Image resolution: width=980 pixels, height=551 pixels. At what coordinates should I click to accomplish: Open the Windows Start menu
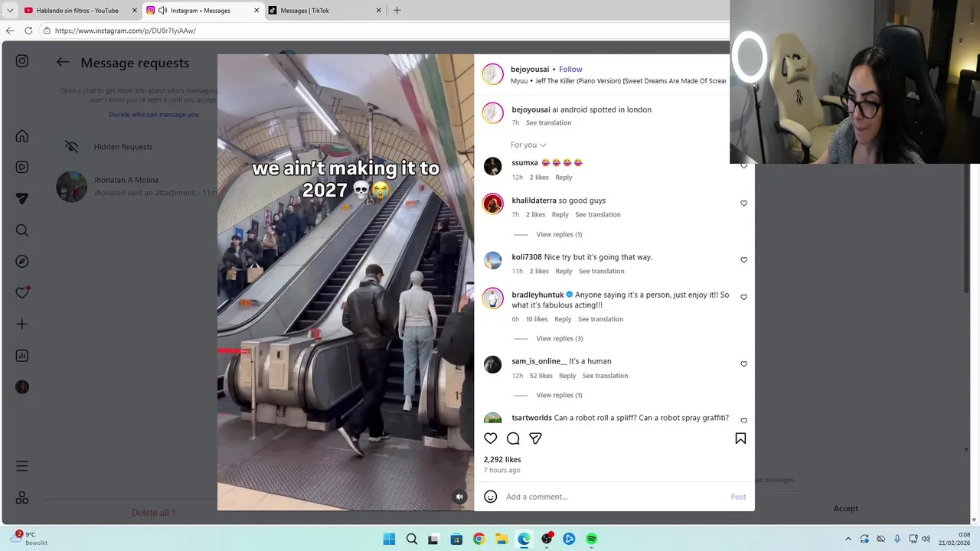389,539
